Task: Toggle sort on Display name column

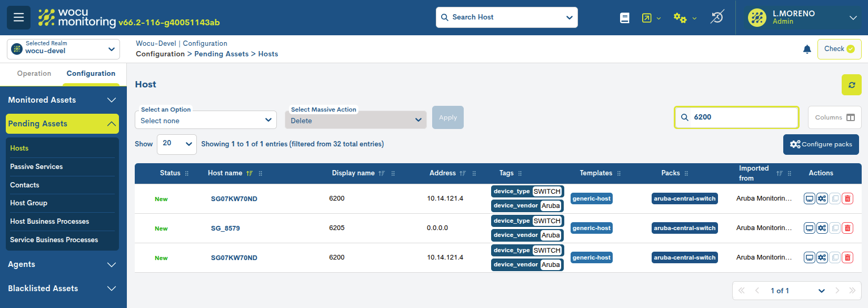Action: [382, 173]
